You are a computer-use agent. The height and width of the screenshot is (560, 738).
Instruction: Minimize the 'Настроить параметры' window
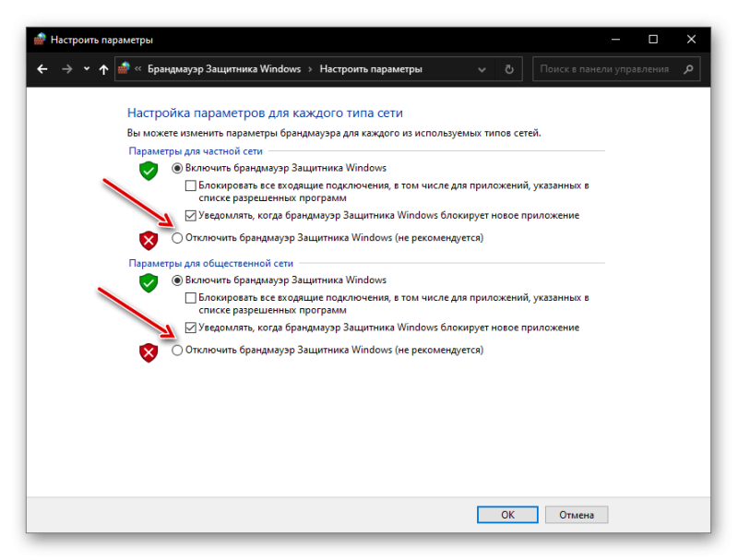(x=615, y=40)
